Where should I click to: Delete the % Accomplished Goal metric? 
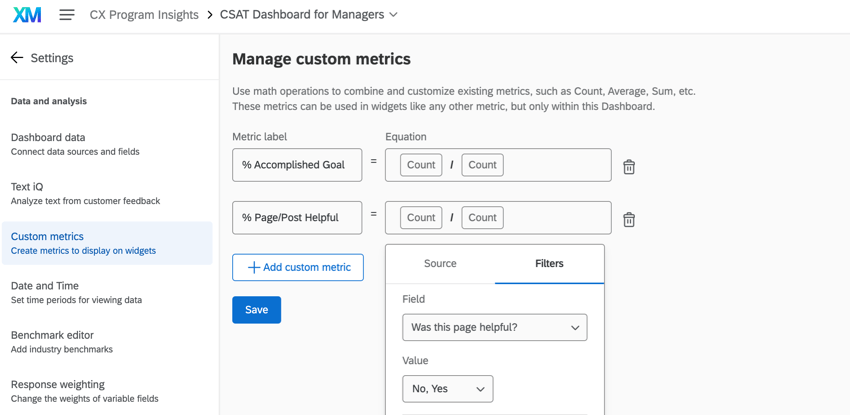click(629, 167)
